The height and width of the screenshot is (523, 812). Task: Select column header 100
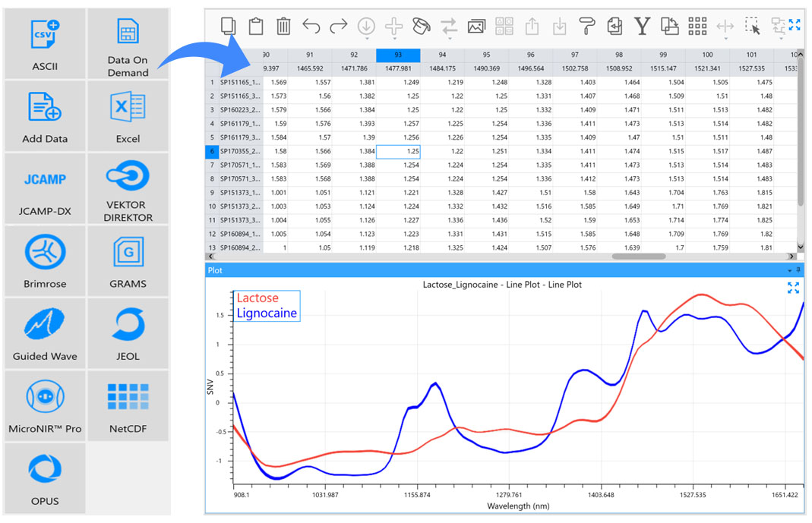707,55
